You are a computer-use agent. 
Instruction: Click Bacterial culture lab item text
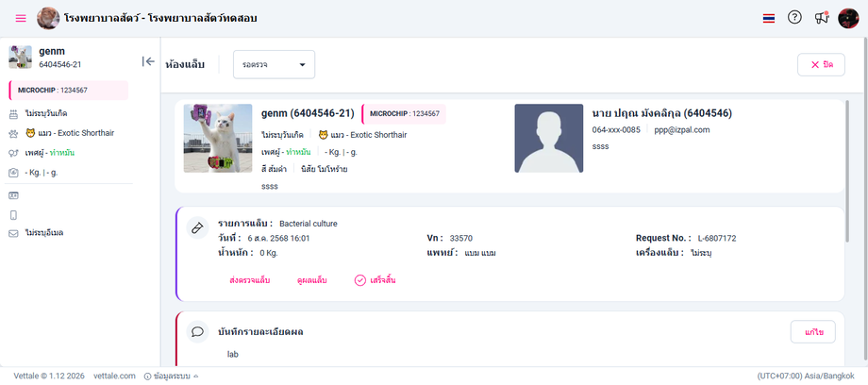(309, 224)
